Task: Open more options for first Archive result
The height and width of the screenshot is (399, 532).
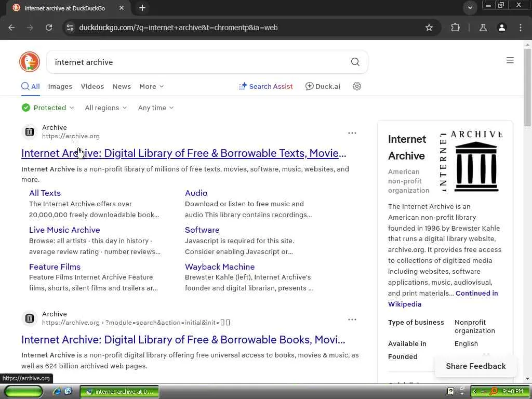Action: pyautogui.click(x=352, y=133)
